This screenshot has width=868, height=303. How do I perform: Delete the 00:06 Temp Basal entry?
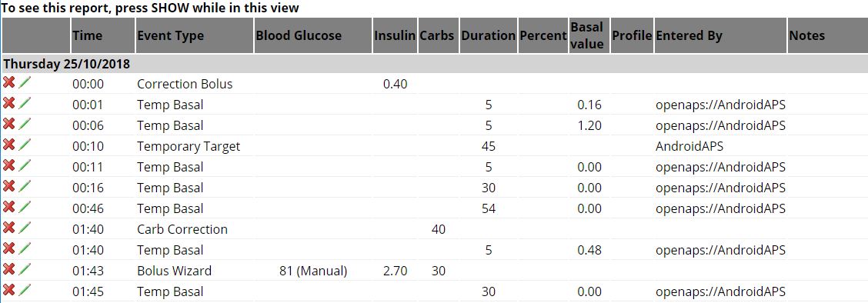tap(9, 123)
